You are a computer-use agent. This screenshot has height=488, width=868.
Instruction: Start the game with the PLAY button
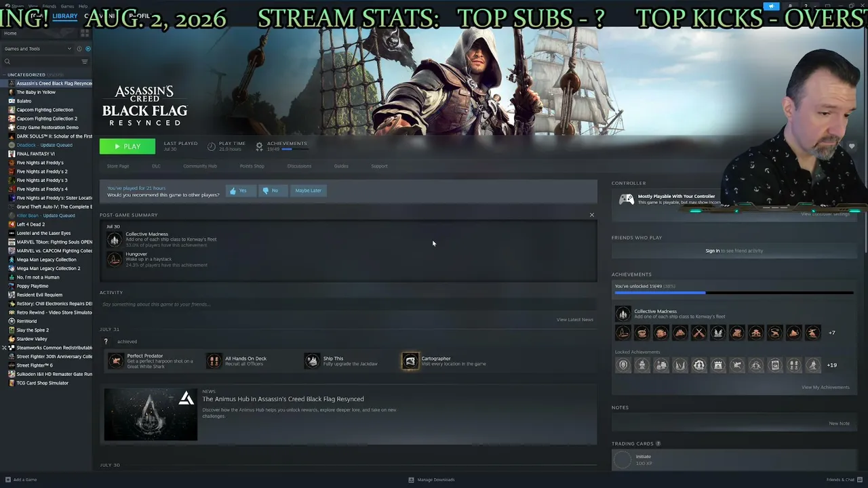point(127,146)
